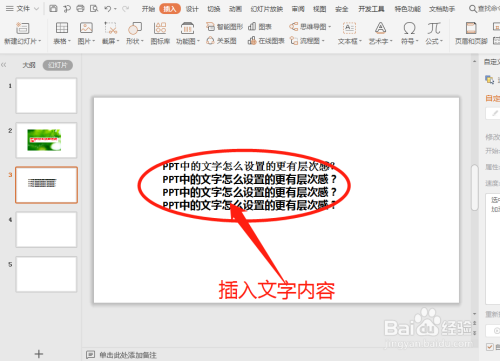Click the scroll-down arrow below slide scrollbar

(475, 314)
